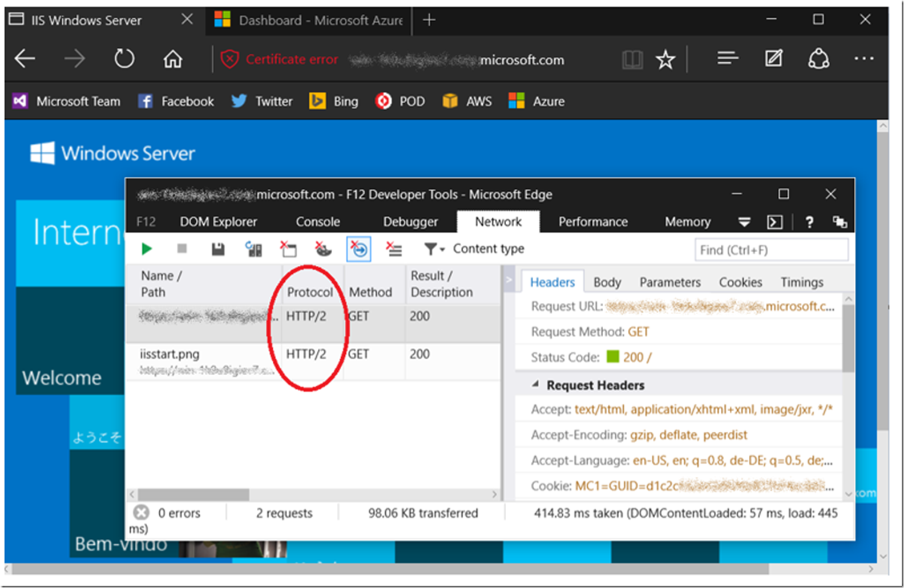The width and height of the screenshot is (904, 588).
Task: Open the Twitter favorite
Action: pos(262,102)
